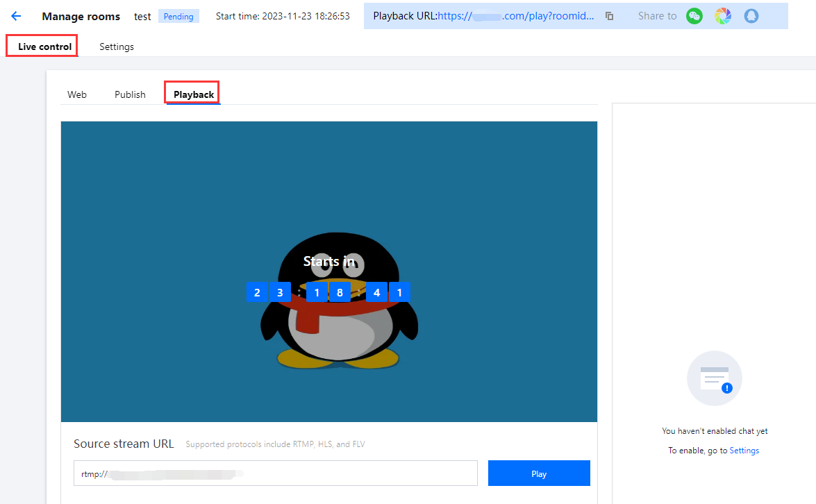
Task: Share the room via the WeChat icon
Action: click(694, 15)
